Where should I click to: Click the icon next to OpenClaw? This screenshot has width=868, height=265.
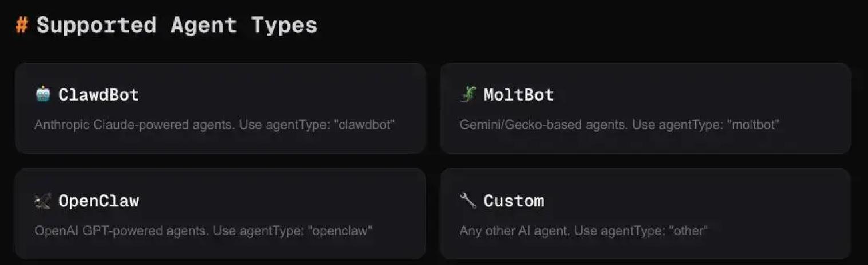(43, 201)
